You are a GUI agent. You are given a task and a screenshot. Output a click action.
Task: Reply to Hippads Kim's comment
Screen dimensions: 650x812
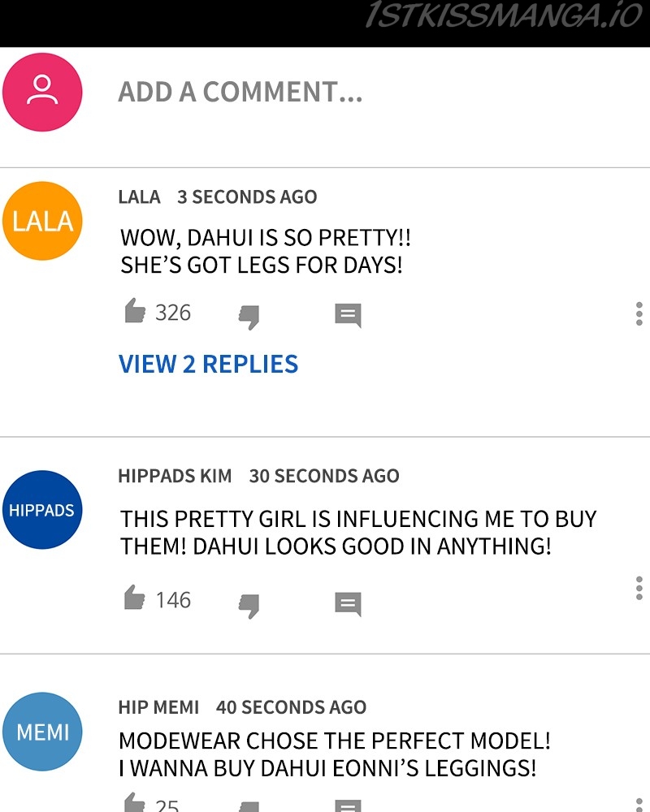(x=348, y=604)
